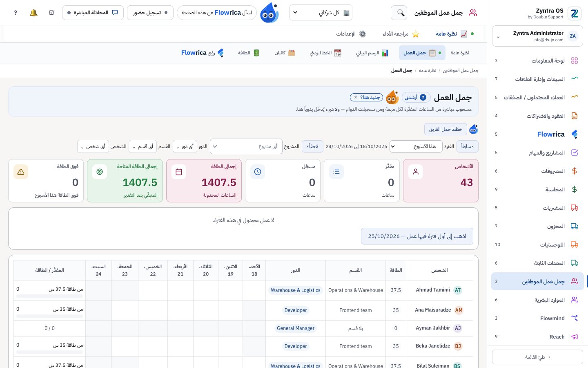The height and width of the screenshot is (368, 588).
Task: Open the help question mark icon
Action: (16, 13)
